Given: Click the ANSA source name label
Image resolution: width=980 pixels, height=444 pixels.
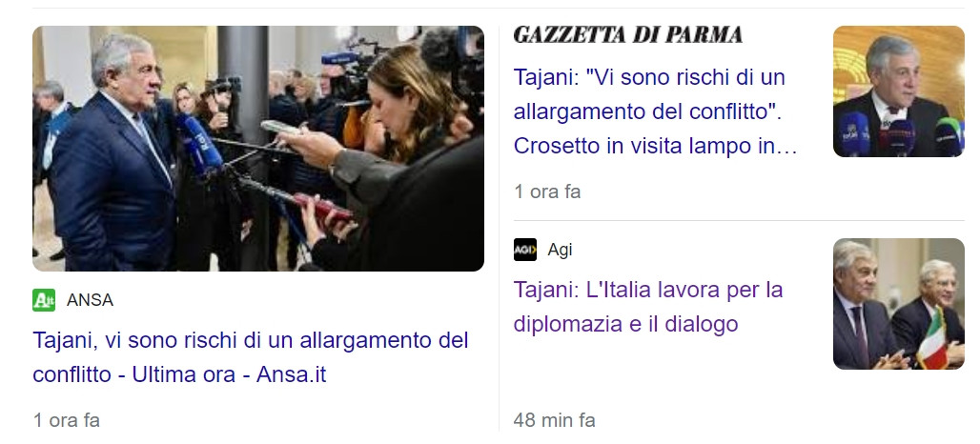Looking at the screenshot, I should [90, 300].
